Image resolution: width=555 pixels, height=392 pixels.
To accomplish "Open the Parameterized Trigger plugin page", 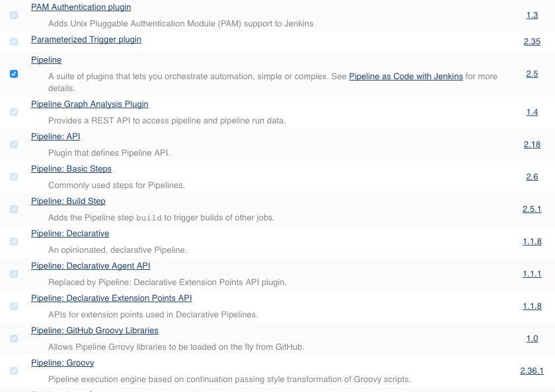I will pyautogui.click(x=86, y=40).
